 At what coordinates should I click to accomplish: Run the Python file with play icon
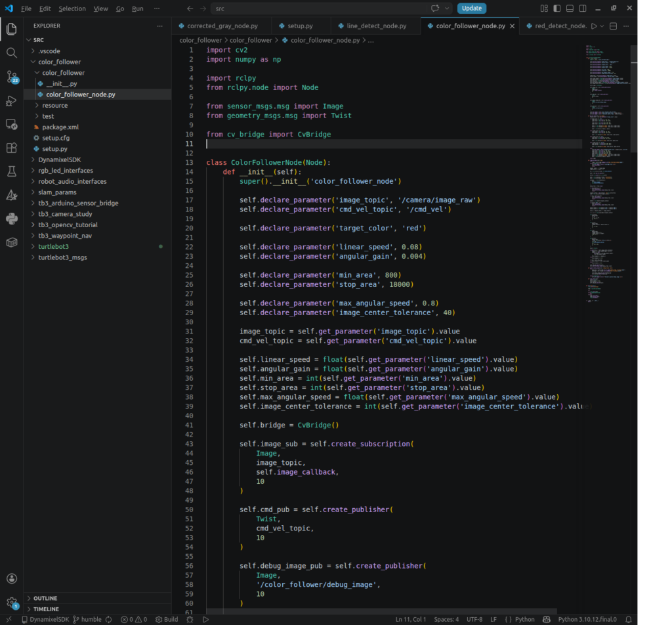click(593, 26)
